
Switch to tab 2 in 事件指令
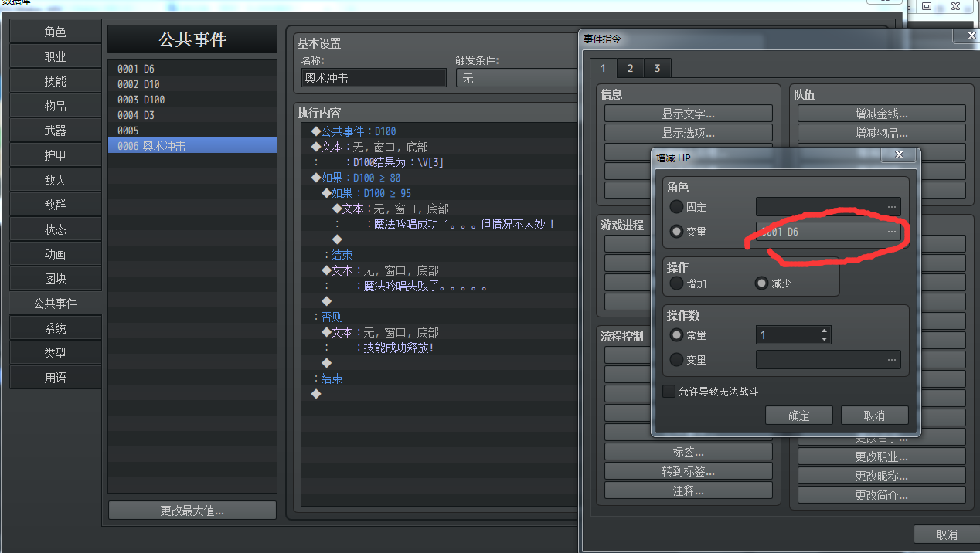[x=631, y=69]
